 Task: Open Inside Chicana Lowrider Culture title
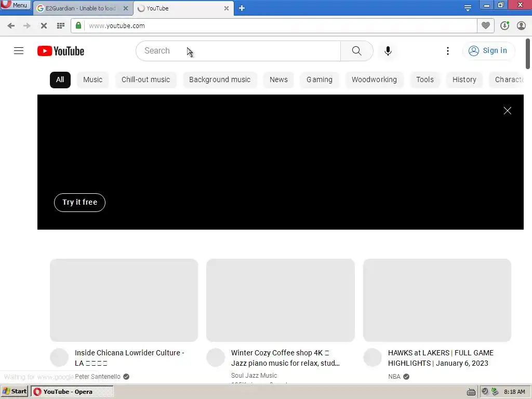(x=129, y=358)
